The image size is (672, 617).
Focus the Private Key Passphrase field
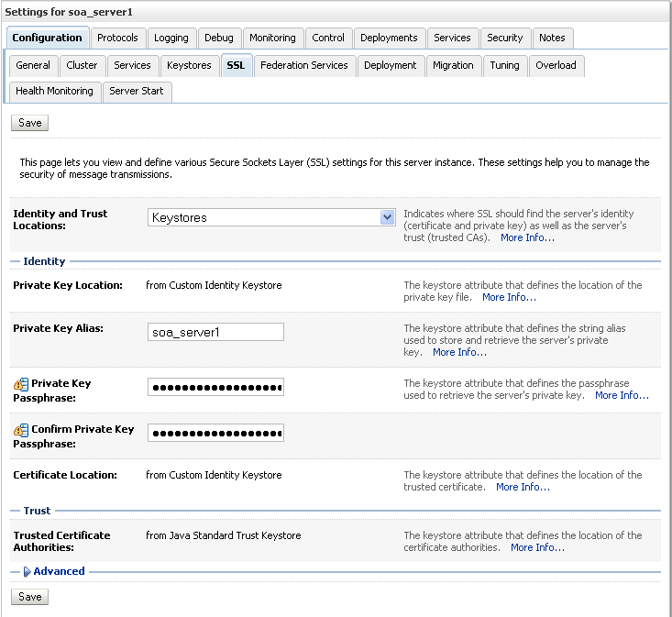pos(215,387)
